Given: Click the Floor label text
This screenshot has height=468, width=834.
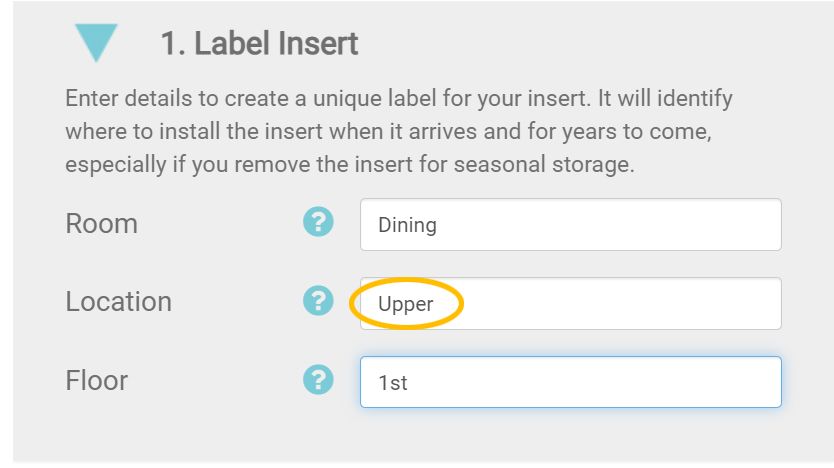Looking at the screenshot, I should click(96, 380).
